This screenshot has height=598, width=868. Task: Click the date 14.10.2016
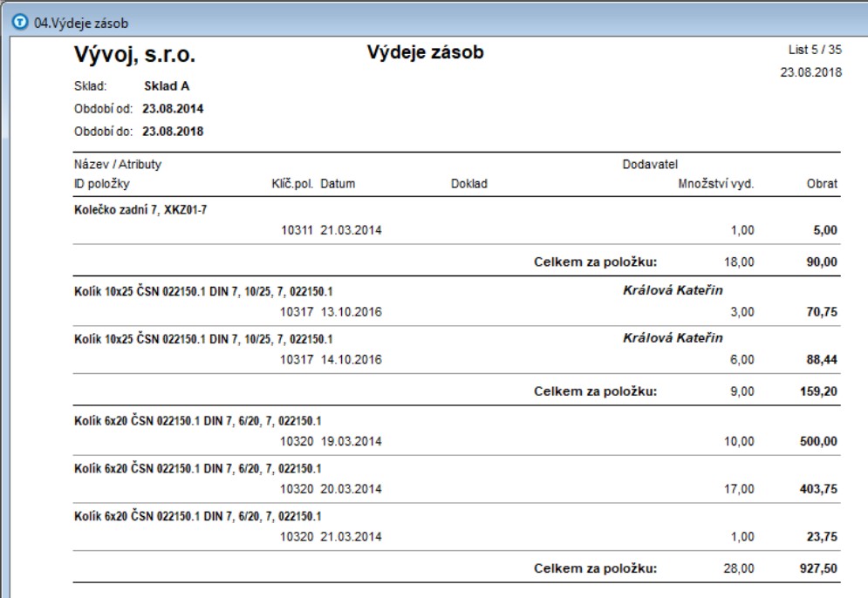351,359
